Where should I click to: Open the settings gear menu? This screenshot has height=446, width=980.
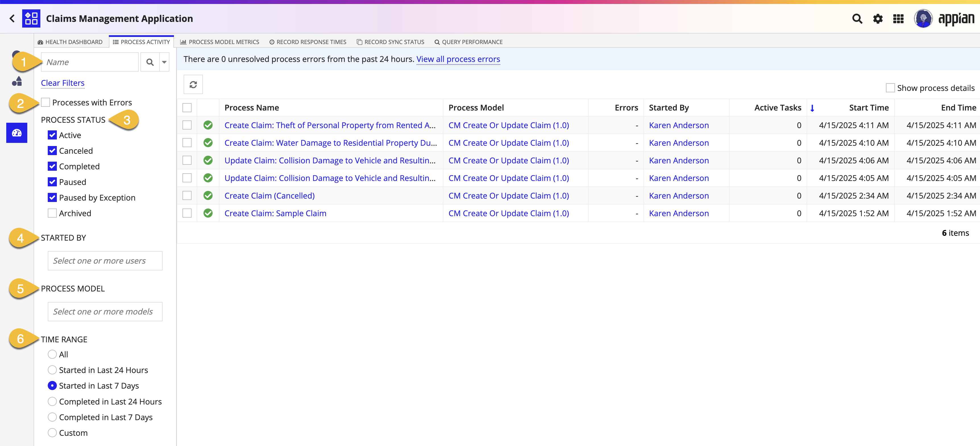click(x=878, y=19)
